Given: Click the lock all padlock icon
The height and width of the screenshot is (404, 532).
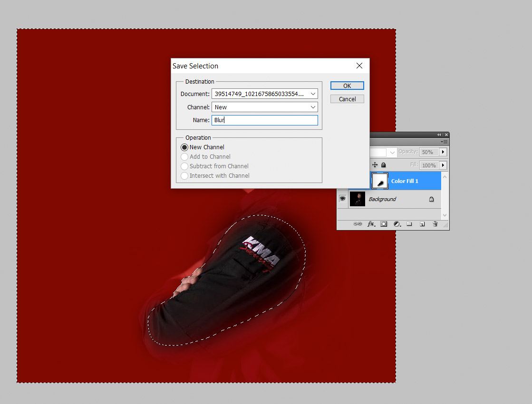Looking at the screenshot, I should point(384,165).
